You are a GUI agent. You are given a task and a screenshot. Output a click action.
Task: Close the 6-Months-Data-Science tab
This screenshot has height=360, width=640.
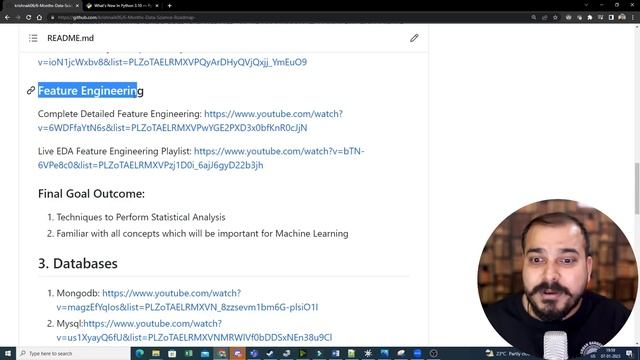click(x=77, y=6)
